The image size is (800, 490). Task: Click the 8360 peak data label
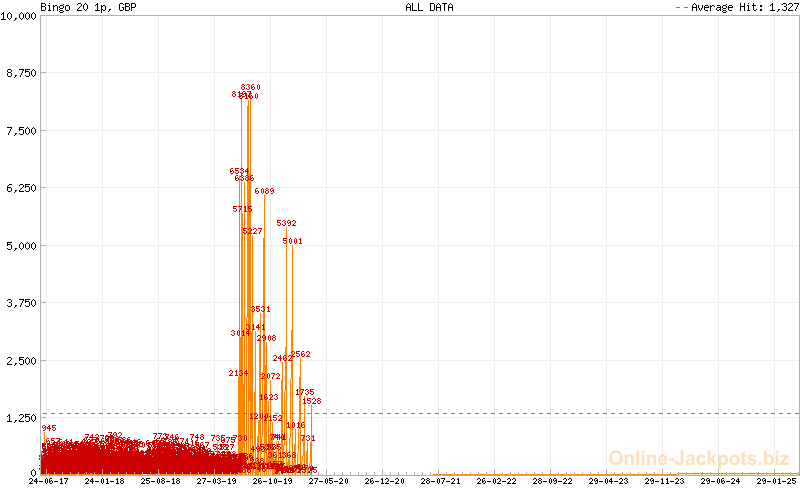pyautogui.click(x=250, y=88)
